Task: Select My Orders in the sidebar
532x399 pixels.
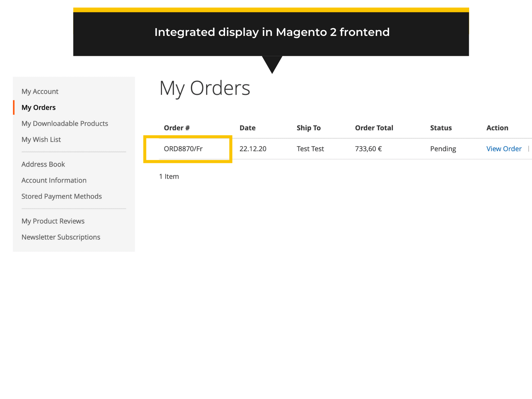Action: click(x=38, y=107)
